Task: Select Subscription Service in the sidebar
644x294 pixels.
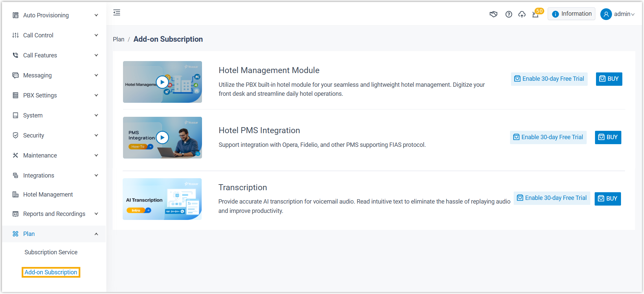Action: [51, 252]
